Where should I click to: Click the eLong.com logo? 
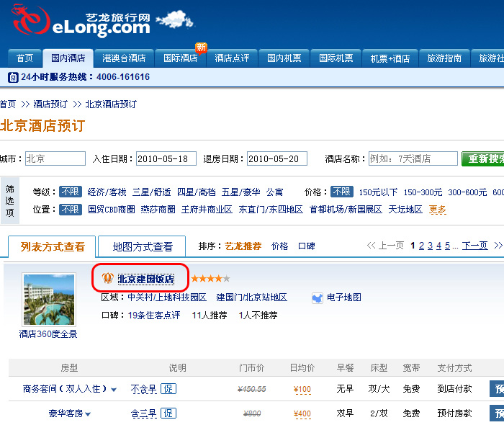[81, 22]
